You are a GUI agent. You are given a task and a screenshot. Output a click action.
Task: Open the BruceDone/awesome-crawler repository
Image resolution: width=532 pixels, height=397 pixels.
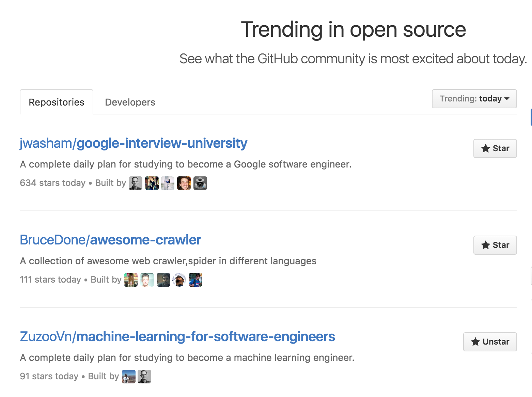[110, 240]
